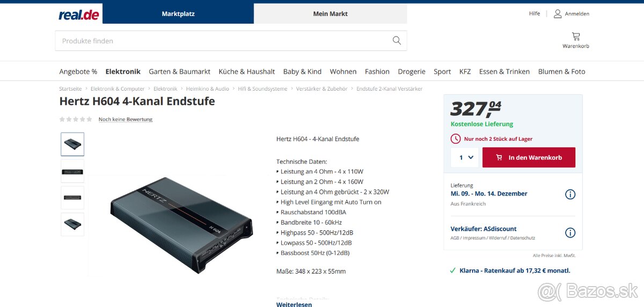Viewport: 644px width, 307px height.
Task: Open the quantity dropdown showing 1
Action: pyautogui.click(x=465, y=157)
